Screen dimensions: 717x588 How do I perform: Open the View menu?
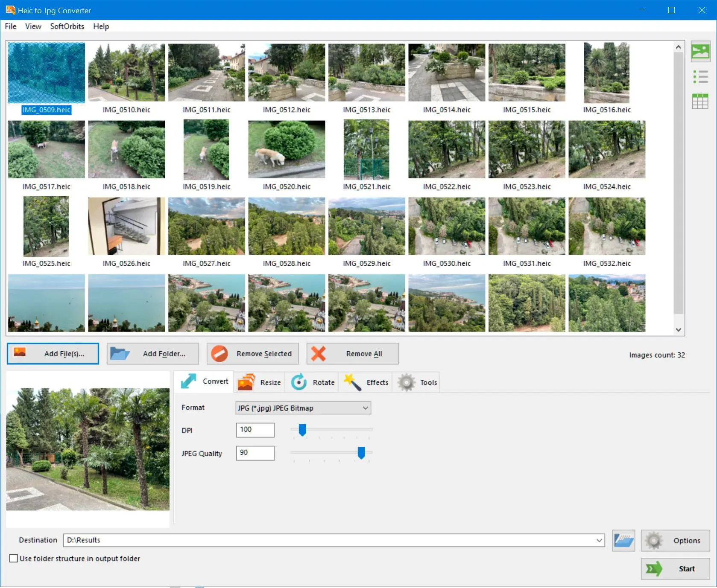pyautogui.click(x=33, y=26)
